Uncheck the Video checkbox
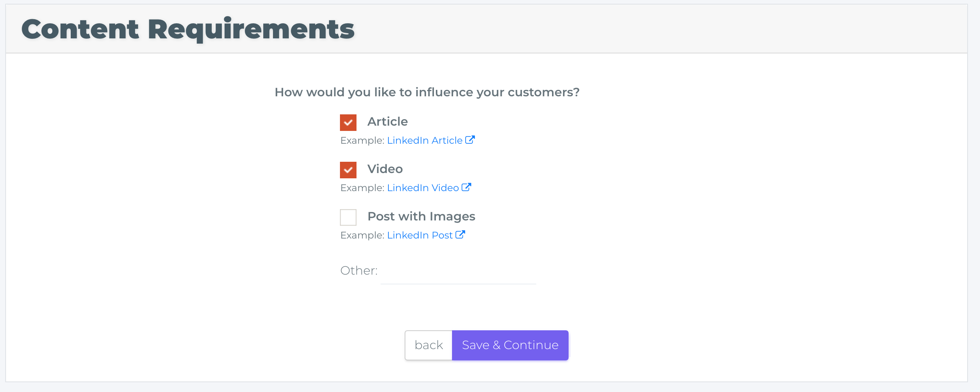980x392 pixels. [x=348, y=170]
